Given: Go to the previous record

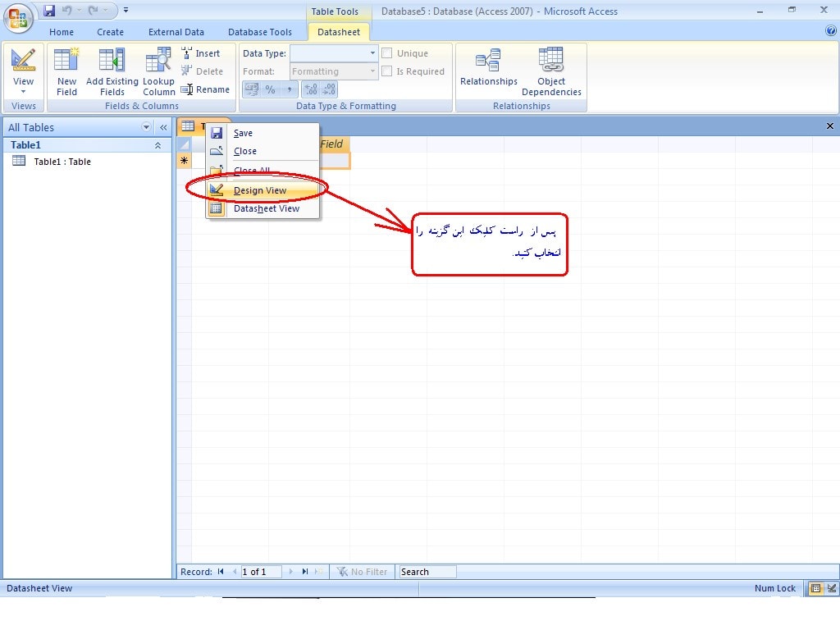Looking at the screenshot, I should coord(234,572).
